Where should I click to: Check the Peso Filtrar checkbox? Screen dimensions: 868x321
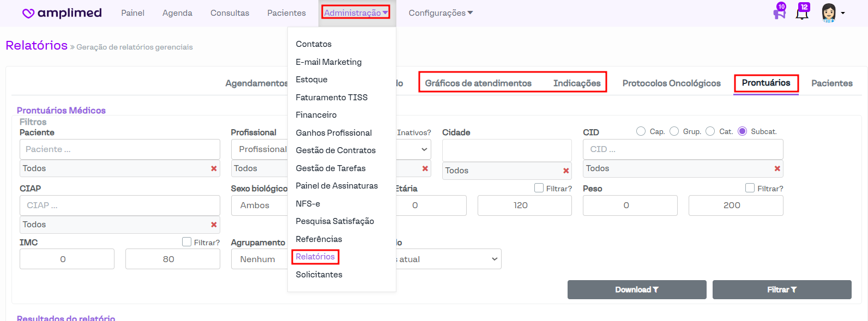point(750,188)
